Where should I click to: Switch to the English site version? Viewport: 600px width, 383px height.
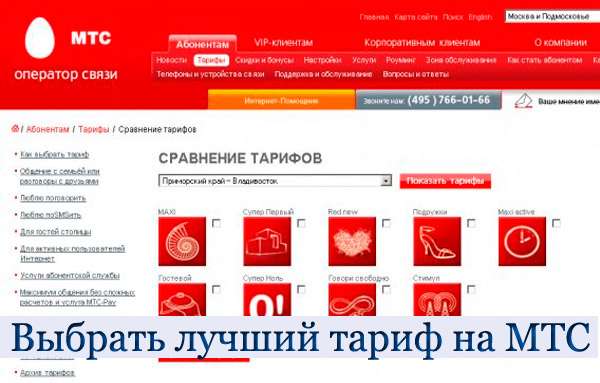click(480, 17)
